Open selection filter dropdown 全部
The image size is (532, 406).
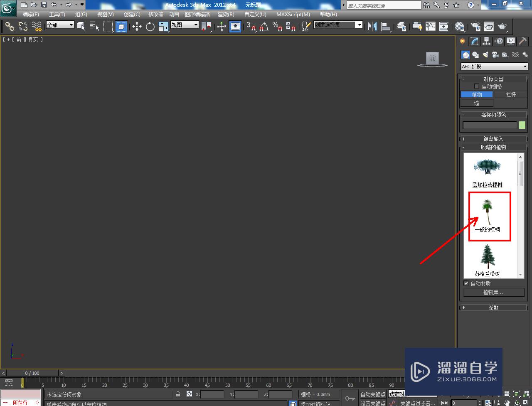click(60, 25)
